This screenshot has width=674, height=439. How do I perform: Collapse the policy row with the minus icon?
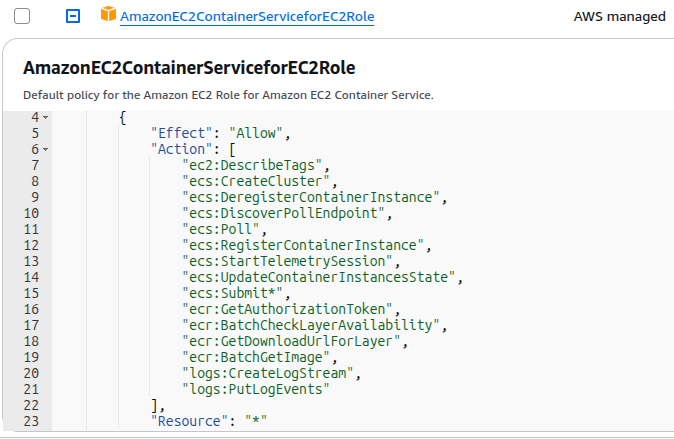(x=73, y=16)
